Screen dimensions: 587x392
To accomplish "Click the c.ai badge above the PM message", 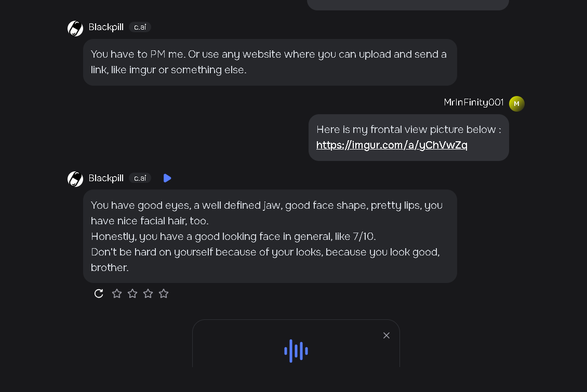I will 140,27.
